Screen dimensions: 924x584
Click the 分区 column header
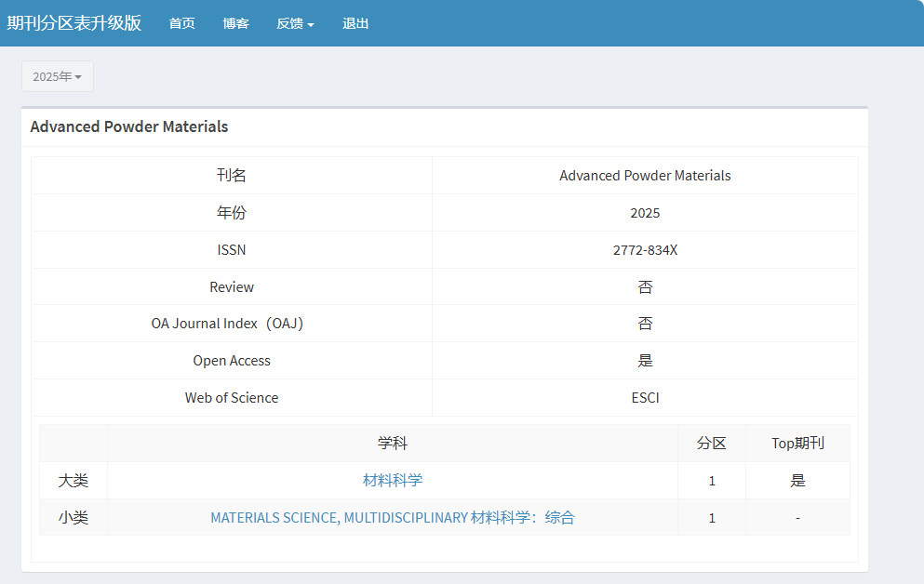tap(712, 444)
